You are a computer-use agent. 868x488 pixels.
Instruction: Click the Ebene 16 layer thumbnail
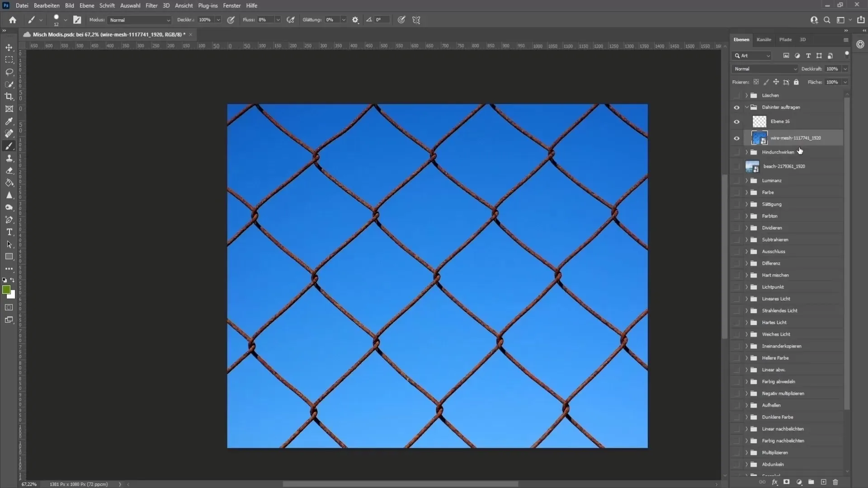coord(759,122)
